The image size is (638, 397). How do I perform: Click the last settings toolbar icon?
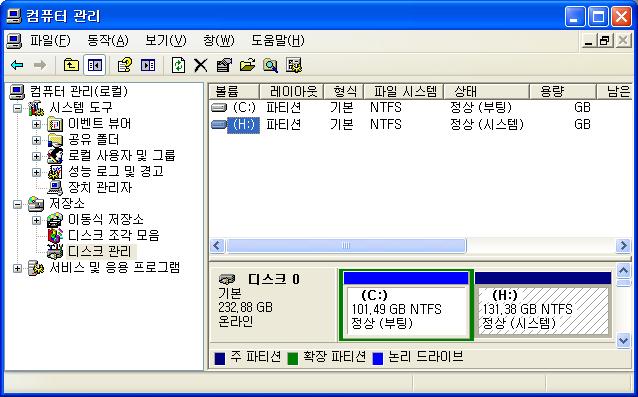click(x=294, y=65)
